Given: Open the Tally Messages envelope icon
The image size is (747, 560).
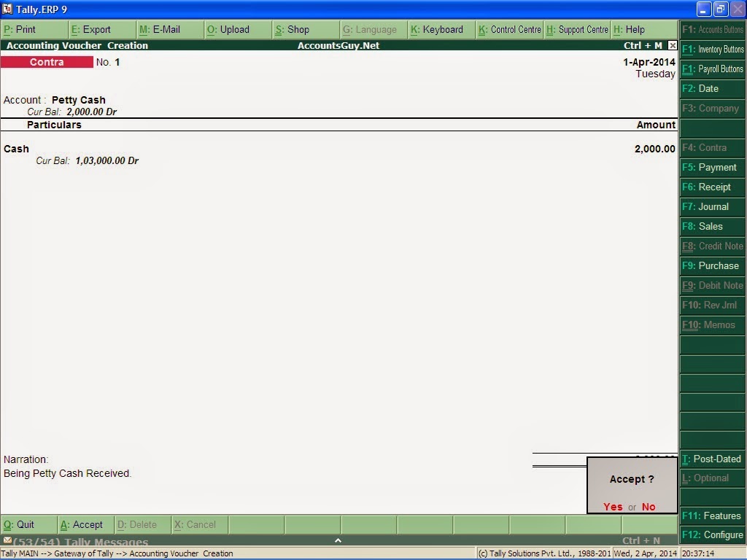Looking at the screenshot, I should coord(7,540).
